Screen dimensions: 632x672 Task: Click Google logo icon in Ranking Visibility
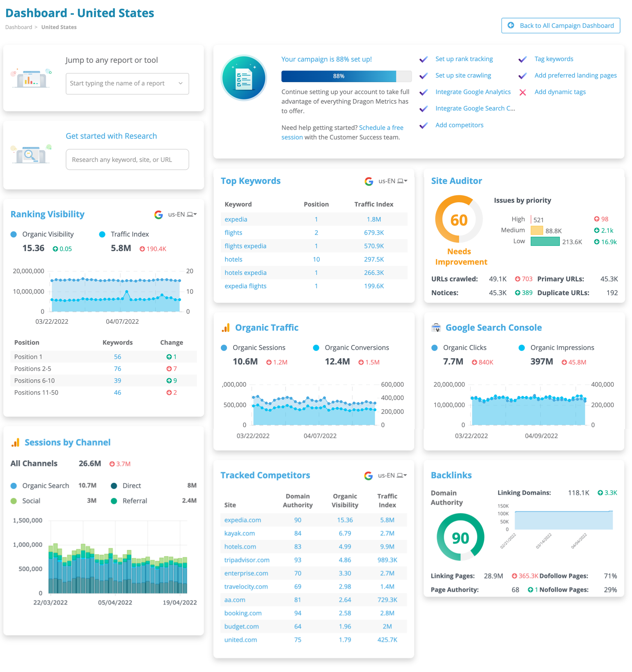coord(158,215)
